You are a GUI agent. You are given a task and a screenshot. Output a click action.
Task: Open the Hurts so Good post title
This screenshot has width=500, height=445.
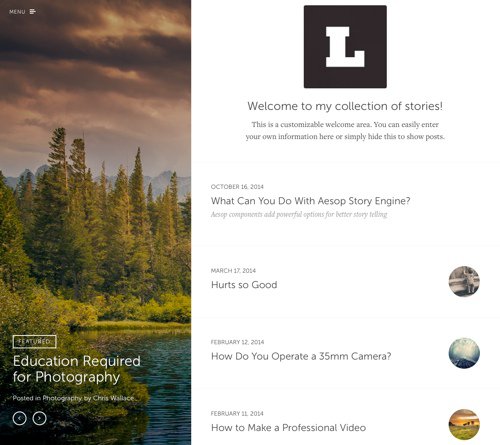point(244,285)
